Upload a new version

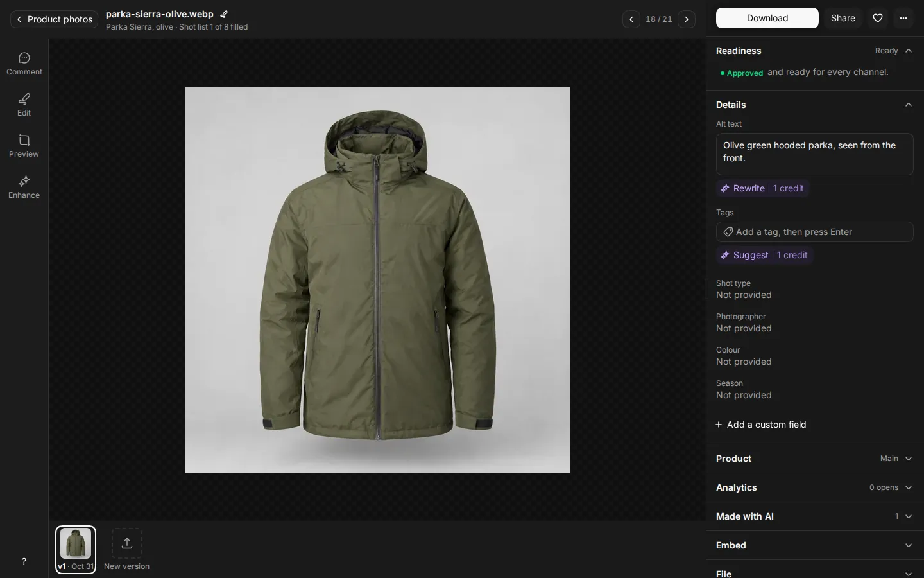(127, 549)
